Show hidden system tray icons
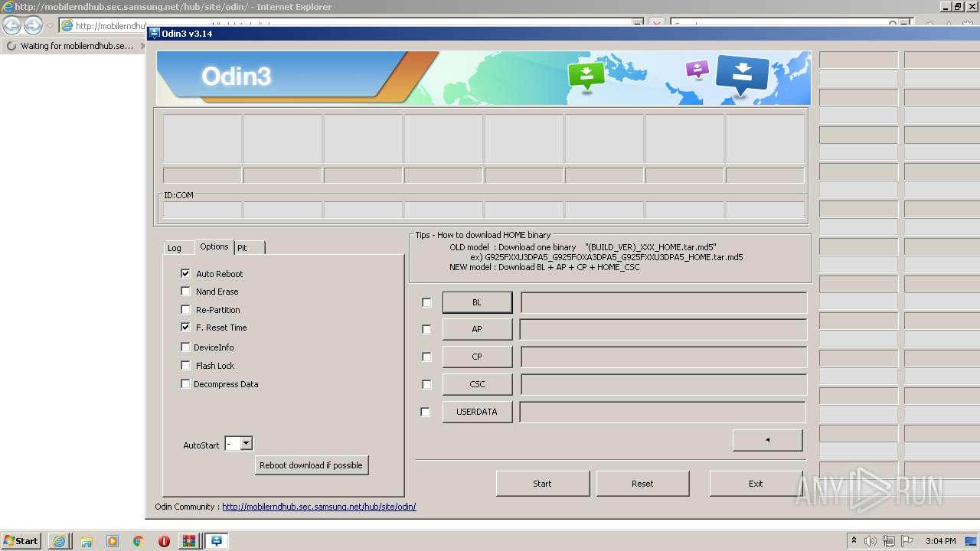The image size is (980, 551). [x=854, y=541]
